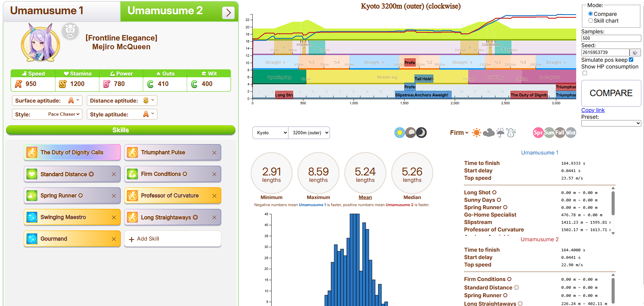
Task: Open Style aptitude dropdown
Action: [x=122, y=114]
